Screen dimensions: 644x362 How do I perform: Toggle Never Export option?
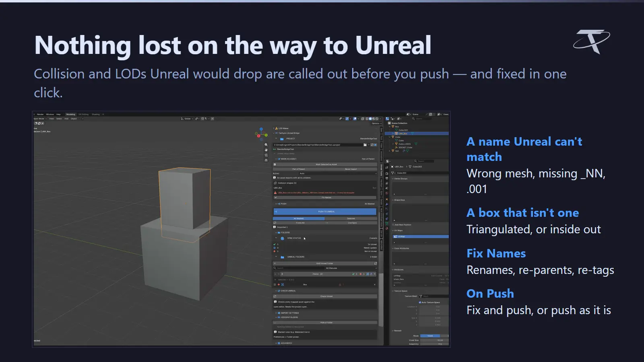[x=351, y=169]
